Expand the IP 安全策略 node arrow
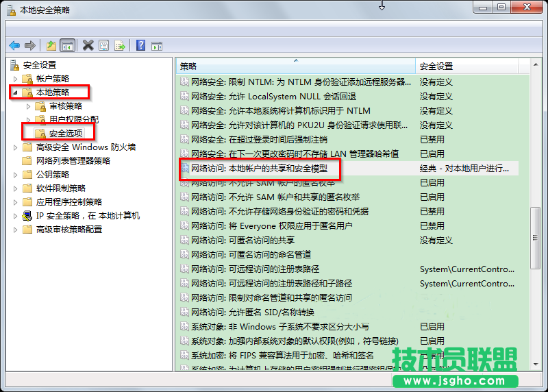 (15, 216)
